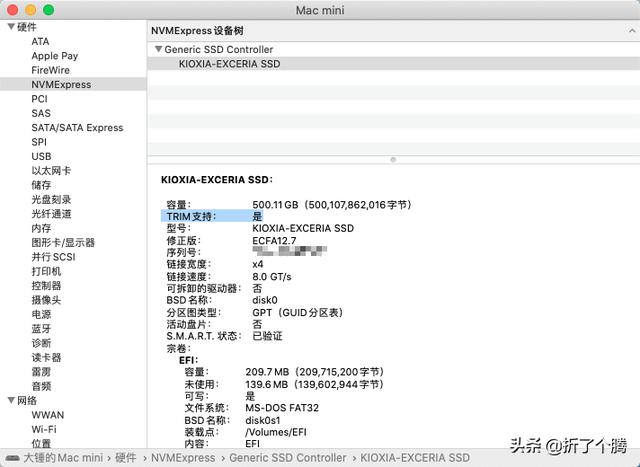Select SAS in hardware list

click(x=41, y=113)
